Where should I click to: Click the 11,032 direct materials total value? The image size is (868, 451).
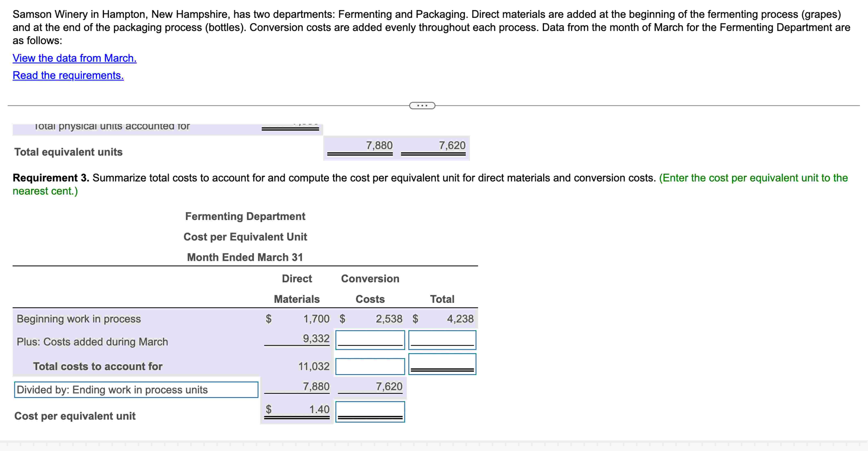click(313, 366)
